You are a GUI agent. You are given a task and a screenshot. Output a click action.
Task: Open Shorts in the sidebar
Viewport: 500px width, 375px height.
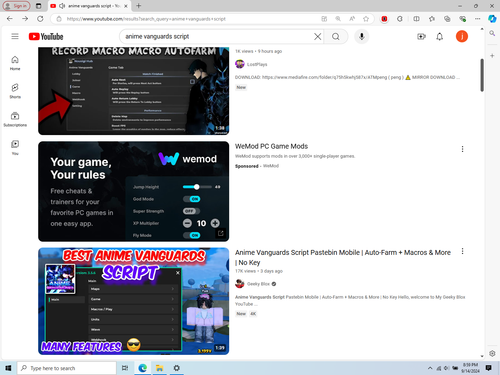click(x=15, y=91)
